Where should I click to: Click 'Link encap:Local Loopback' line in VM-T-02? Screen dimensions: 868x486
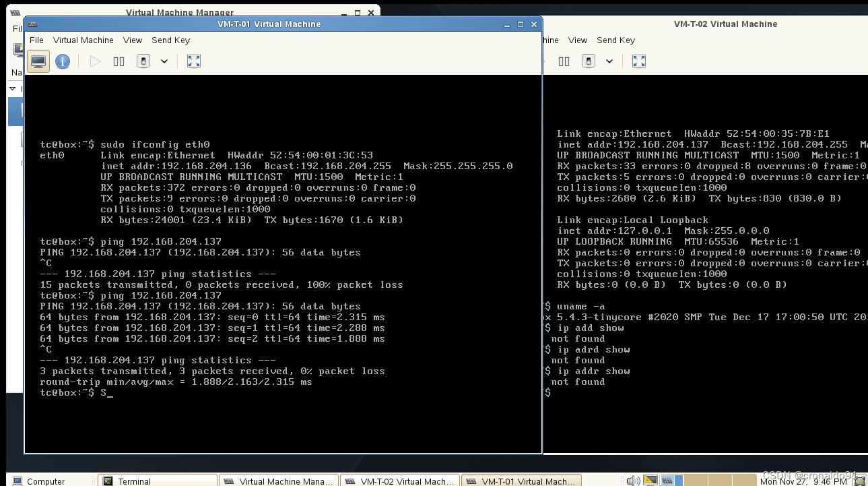633,220
